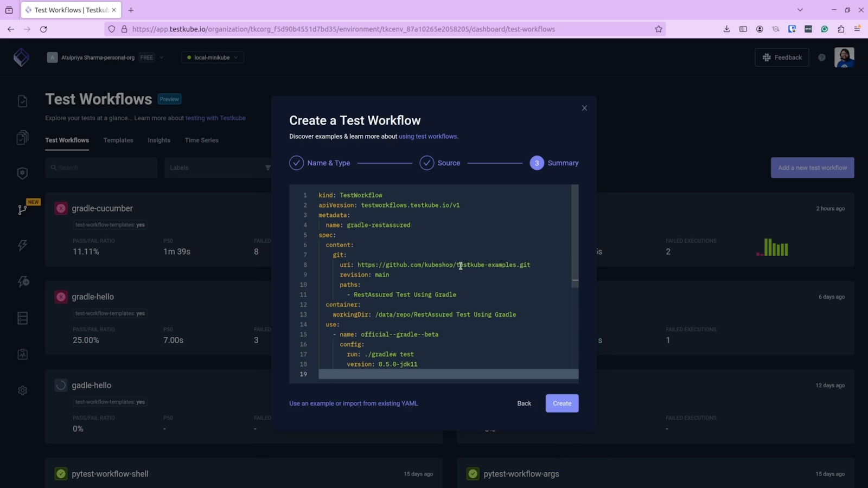868x488 pixels.
Task: Bookmark this page with the star icon
Action: (659, 29)
